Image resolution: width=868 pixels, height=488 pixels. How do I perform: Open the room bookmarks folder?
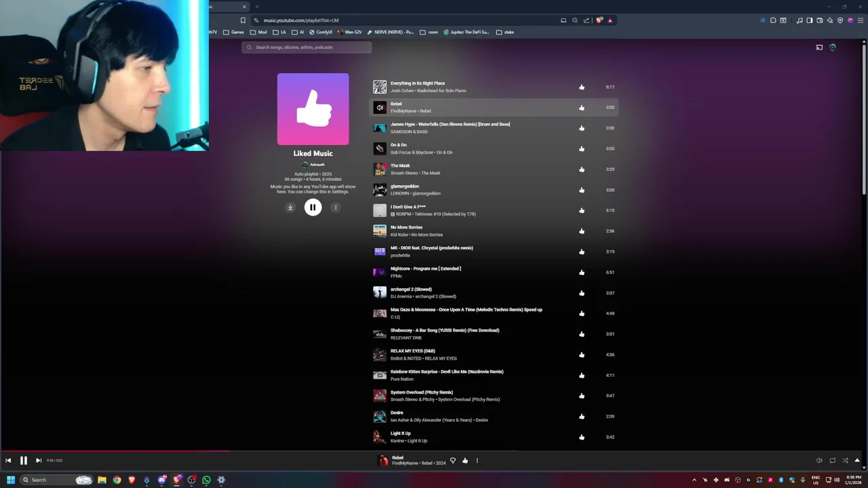(428, 32)
